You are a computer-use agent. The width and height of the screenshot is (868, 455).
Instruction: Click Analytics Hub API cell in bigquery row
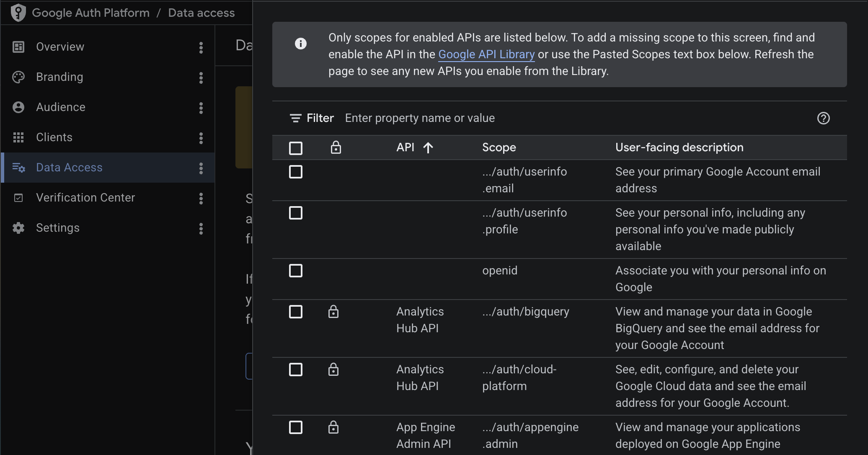pyautogui.click(x=420, y=320)
